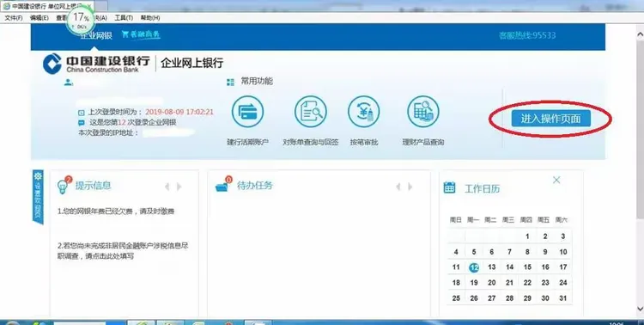The width and height of the screenshot is (644, 325).
Task: Click the 客服热线:95533 text
Action: click(527, 35)
